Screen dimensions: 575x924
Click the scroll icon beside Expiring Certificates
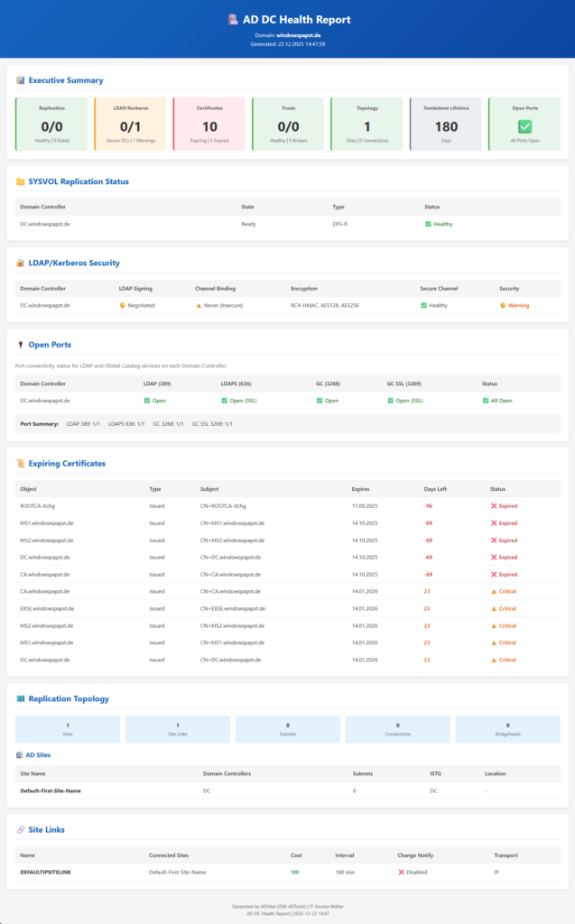point(20,463)
